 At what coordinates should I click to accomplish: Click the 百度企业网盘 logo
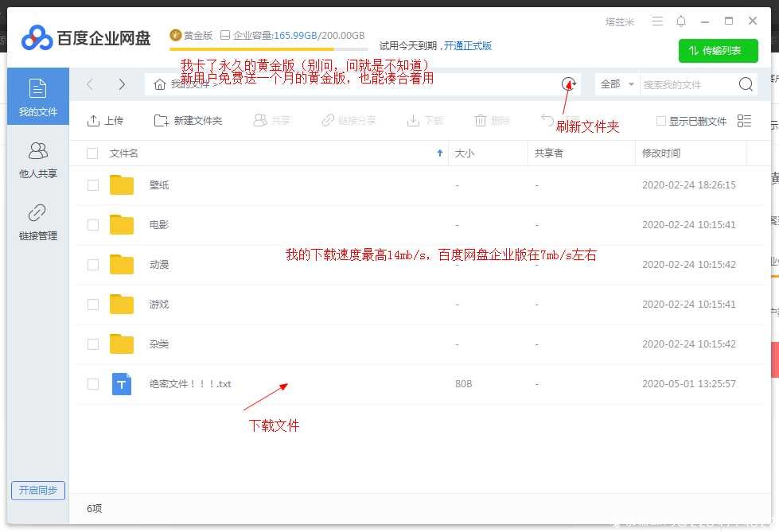(x=86, y=37)
